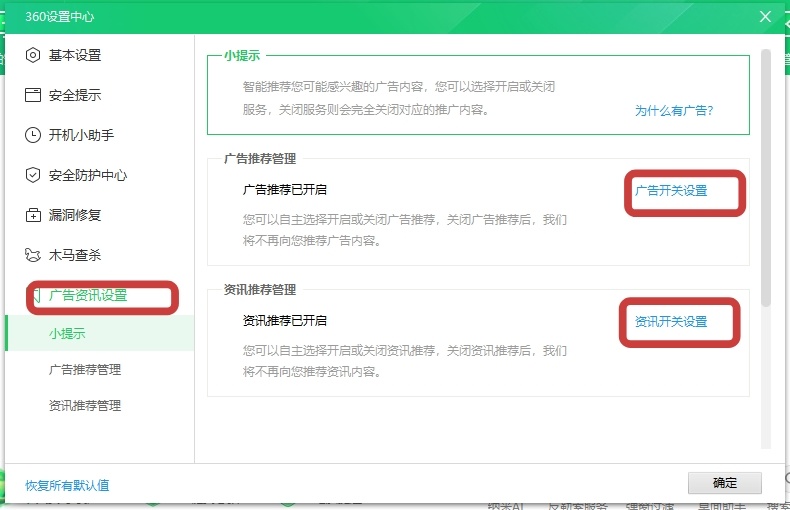This screenshot has height=510, width=790.
Task: Click the 广告推荐管理 group heading
Action: pyautogui.click(x=260, y=159)
